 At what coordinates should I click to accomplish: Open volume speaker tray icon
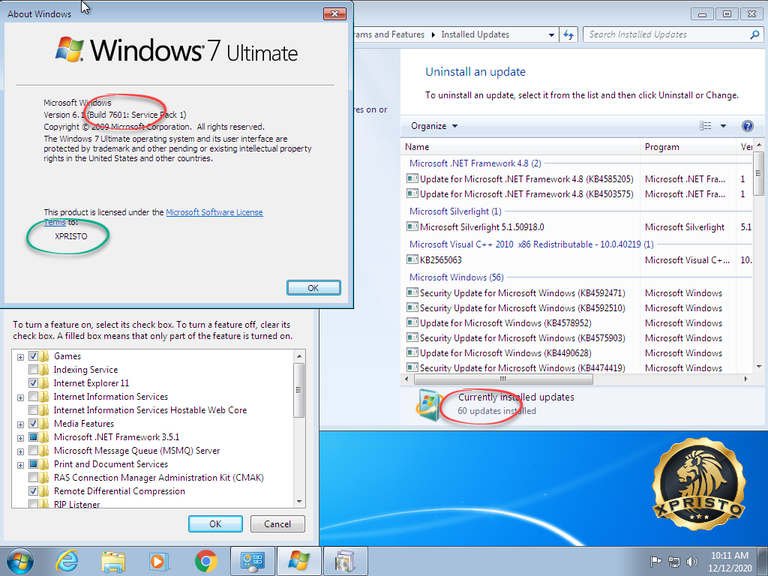(x=692, y=561)
